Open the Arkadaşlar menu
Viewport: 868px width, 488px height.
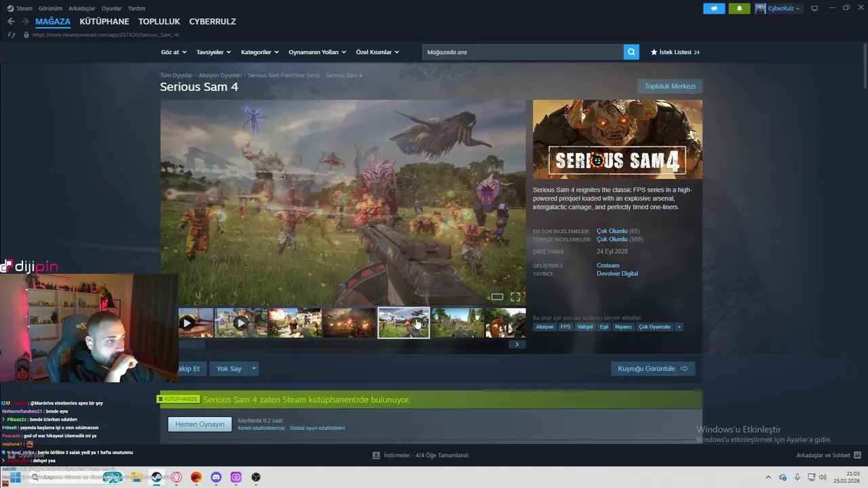(82, 8)
